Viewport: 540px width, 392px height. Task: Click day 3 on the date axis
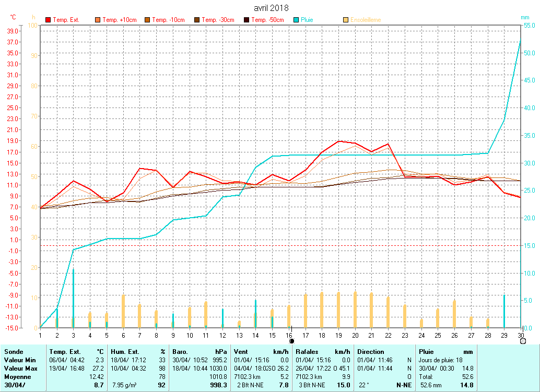click(x=73, y=335)
